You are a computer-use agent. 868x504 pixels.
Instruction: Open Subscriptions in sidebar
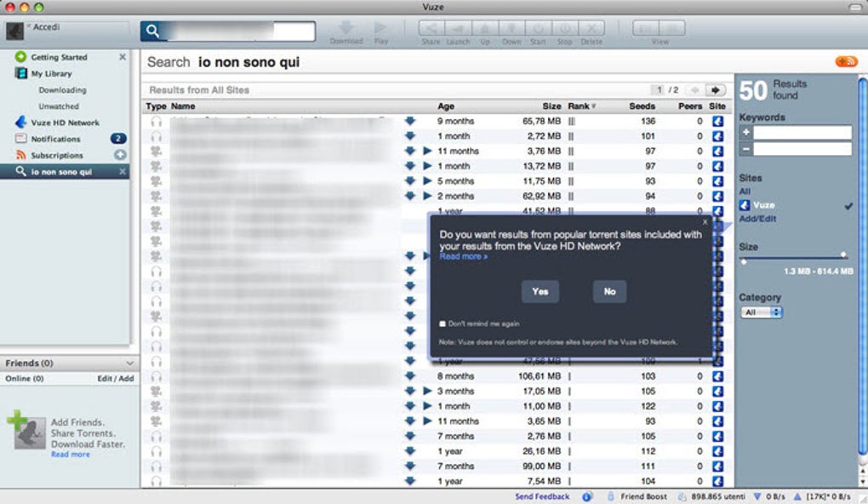[x=57, y=155]
